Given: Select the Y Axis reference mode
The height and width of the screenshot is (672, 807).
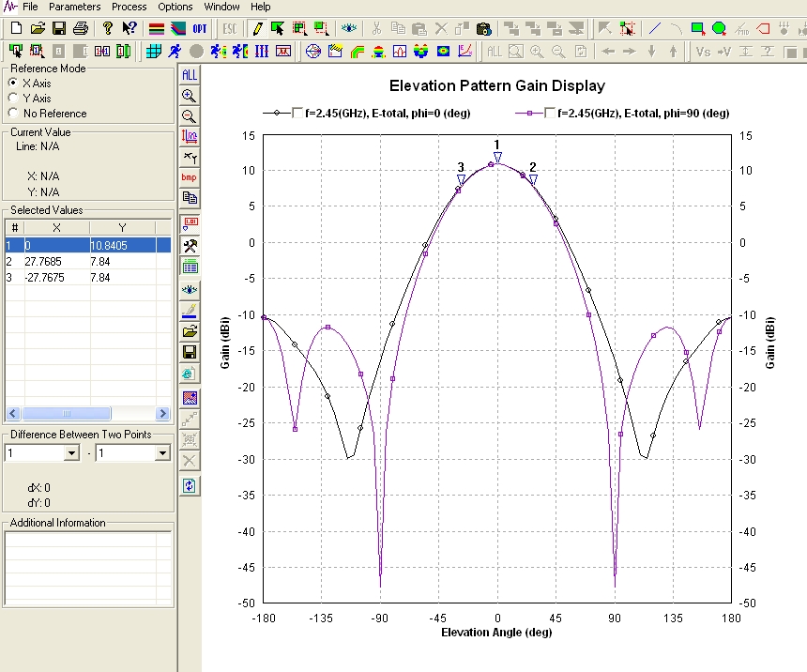Looking at the screenshot, I should [x=12, y=99].
